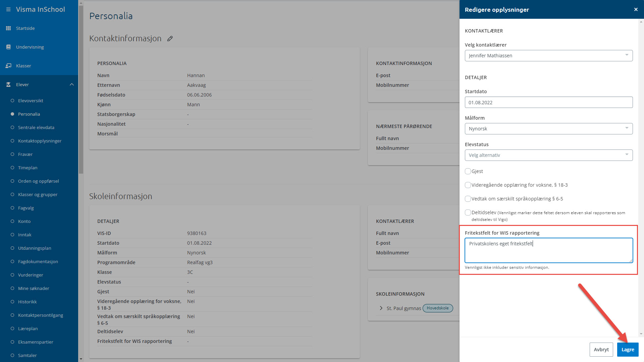Open the Velg kontaktlærer dropdown

tap(549, 56)
